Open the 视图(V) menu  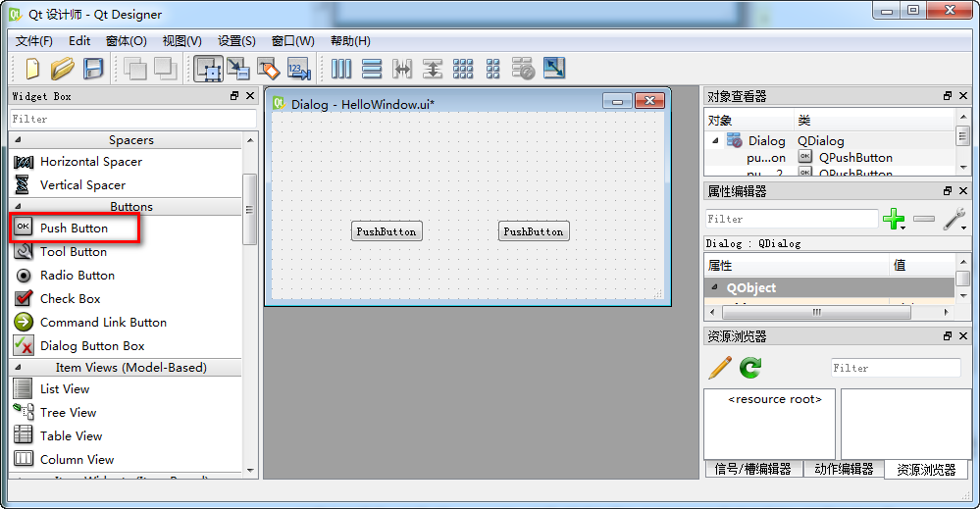(x=181, y=41)
